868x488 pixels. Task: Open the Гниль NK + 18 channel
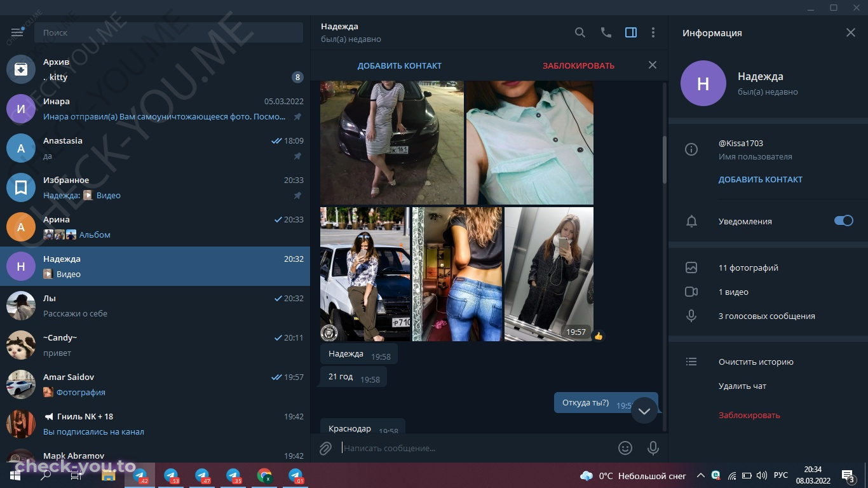(155, 424)
